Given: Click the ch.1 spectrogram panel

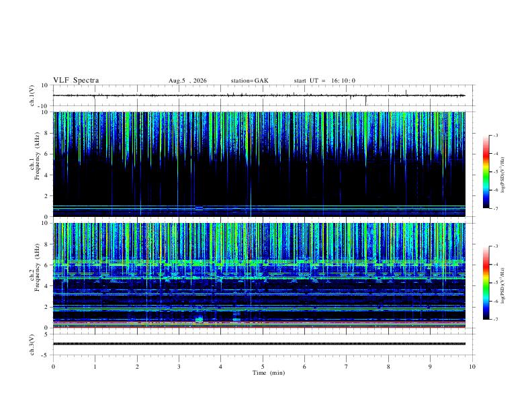Looking at the screenshot, I should [x=259, y=164].
